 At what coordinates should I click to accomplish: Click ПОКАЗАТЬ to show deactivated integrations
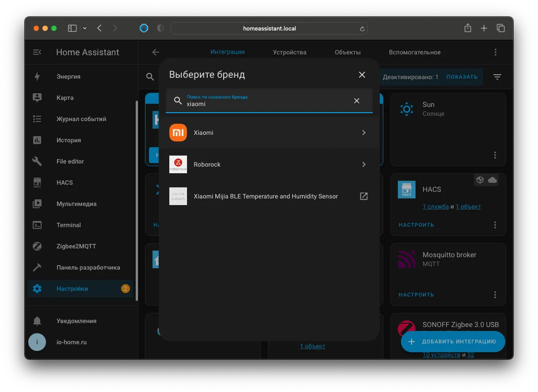pos(462,77)
